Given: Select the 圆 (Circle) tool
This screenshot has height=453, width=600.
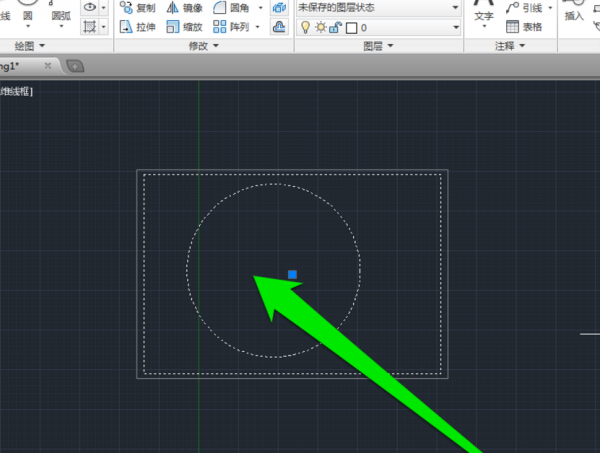Looking at the screenshot, I should coord(28,11).
